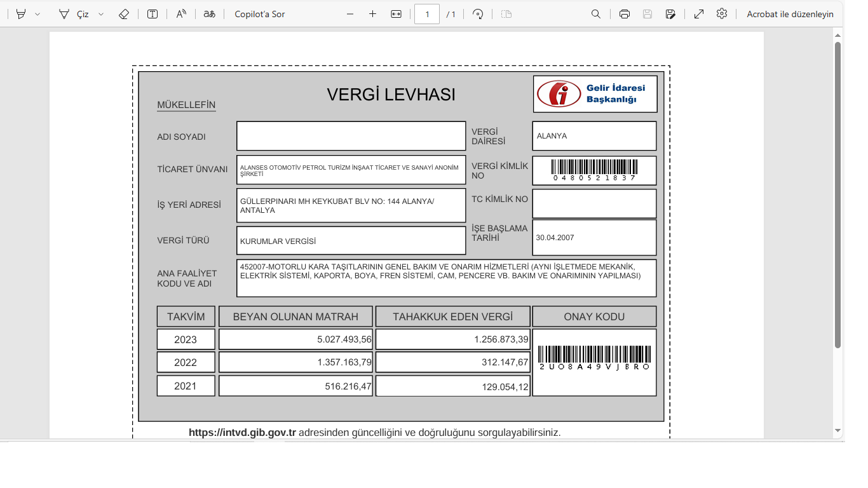Select the highlighter tool
868x488 pixels.
[21, 14]
